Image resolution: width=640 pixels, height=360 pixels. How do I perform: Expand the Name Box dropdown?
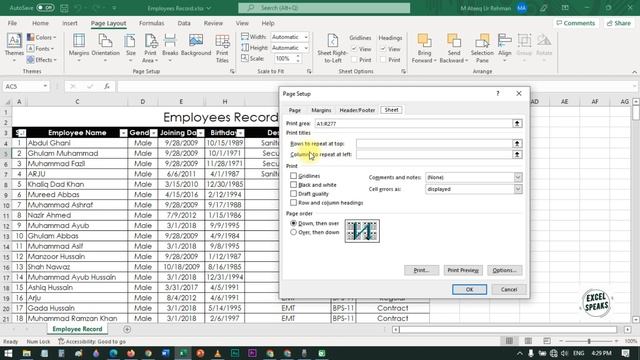coord(45,86)
